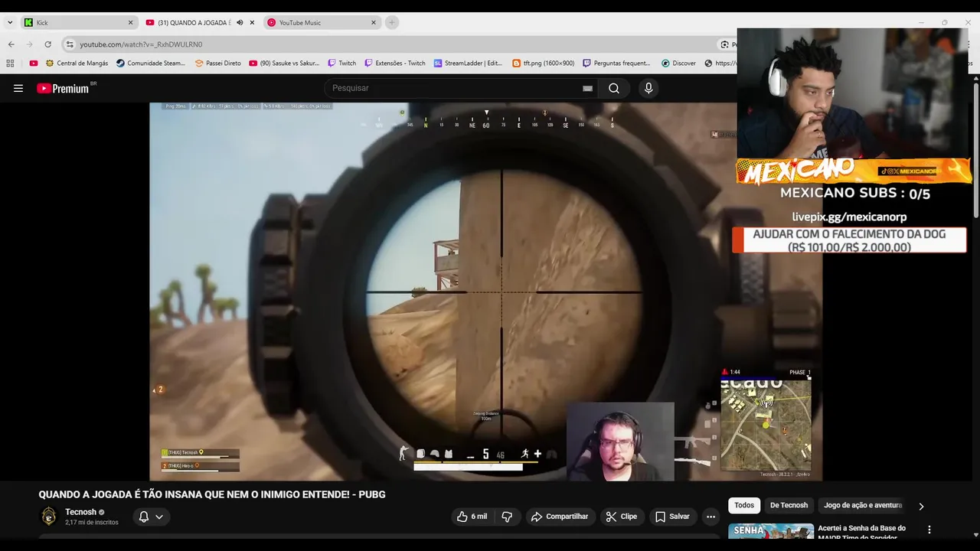Open a new browser tab
This screenshot has height=551, width=980.
pyautogui.click(x=392, y=22)
